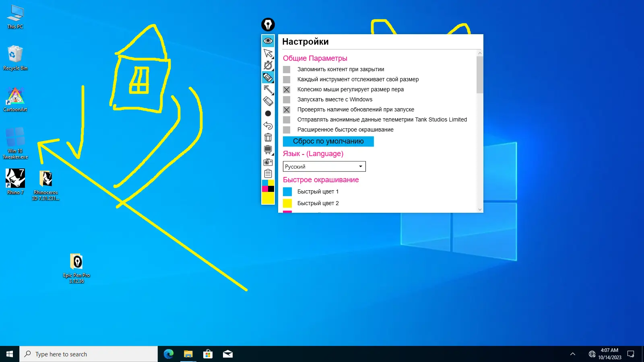Screen dimensions: 644x362
Task: Show hidden system tray icons
Action: (x=573, y=354)
